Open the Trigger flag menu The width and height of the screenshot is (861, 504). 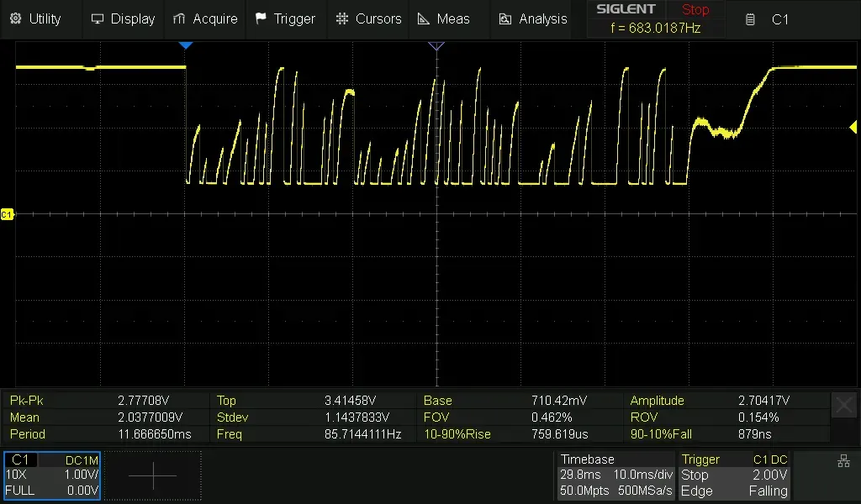285,18
